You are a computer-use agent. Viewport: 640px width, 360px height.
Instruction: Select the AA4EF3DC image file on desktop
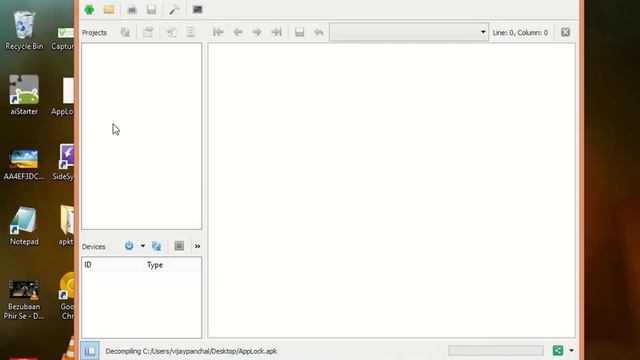pos(24,164)
